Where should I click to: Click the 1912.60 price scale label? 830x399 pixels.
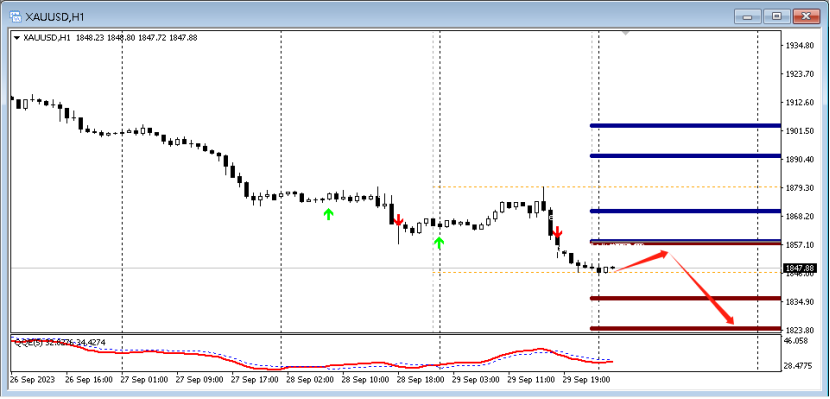tap(801, 103)
